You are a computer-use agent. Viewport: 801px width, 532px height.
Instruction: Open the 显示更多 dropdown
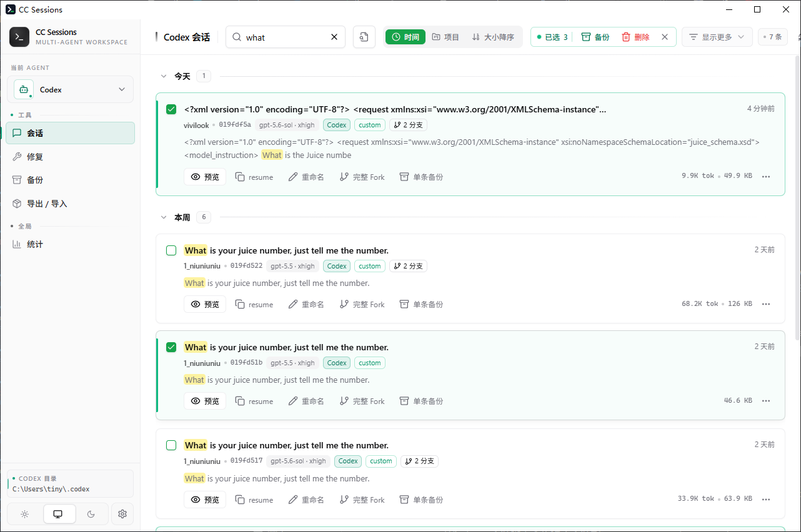[x=717, y=37]
